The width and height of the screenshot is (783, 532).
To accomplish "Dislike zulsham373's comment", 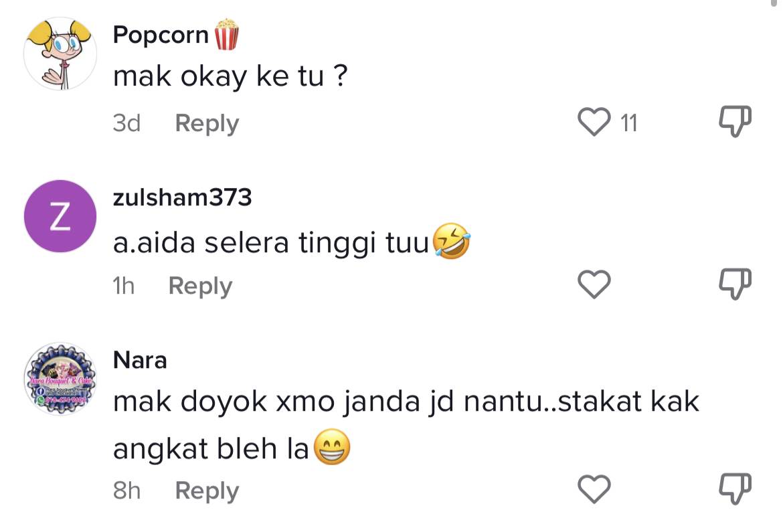I will 735,285.
